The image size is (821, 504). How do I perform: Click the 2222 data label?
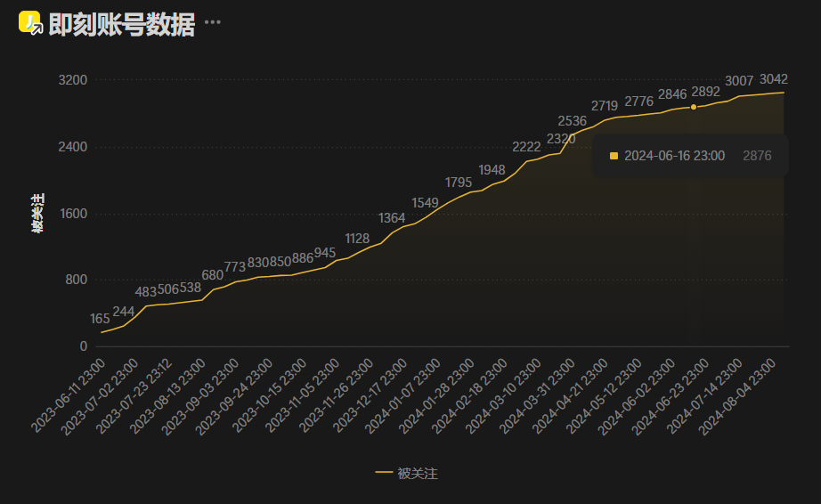pyautogui.click(x=526, y=147)
